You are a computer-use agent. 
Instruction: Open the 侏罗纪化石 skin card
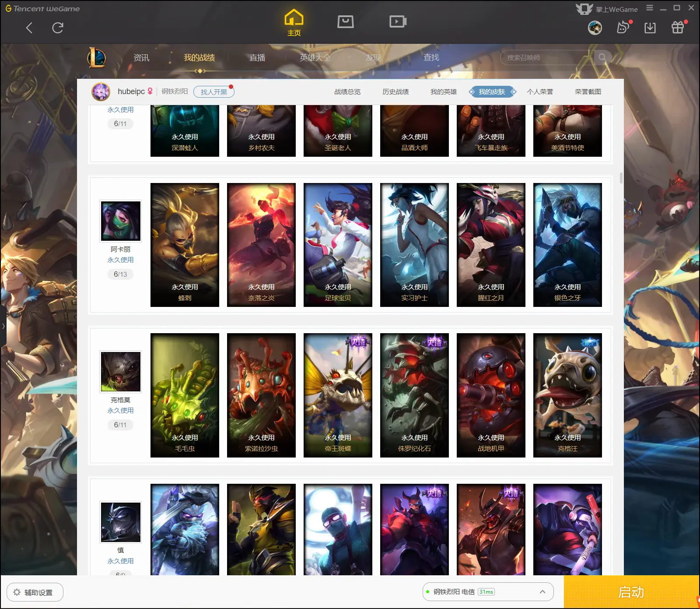414,395
